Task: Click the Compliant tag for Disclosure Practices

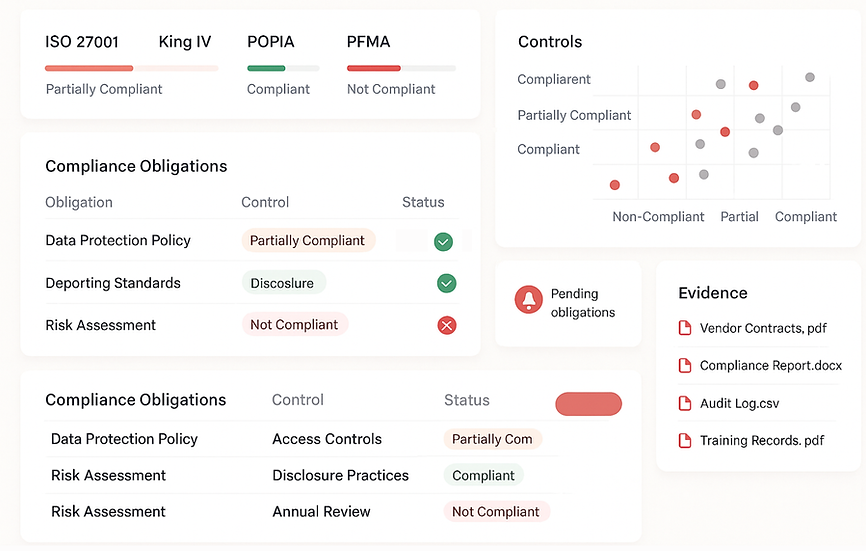Action: coord(483,476)
